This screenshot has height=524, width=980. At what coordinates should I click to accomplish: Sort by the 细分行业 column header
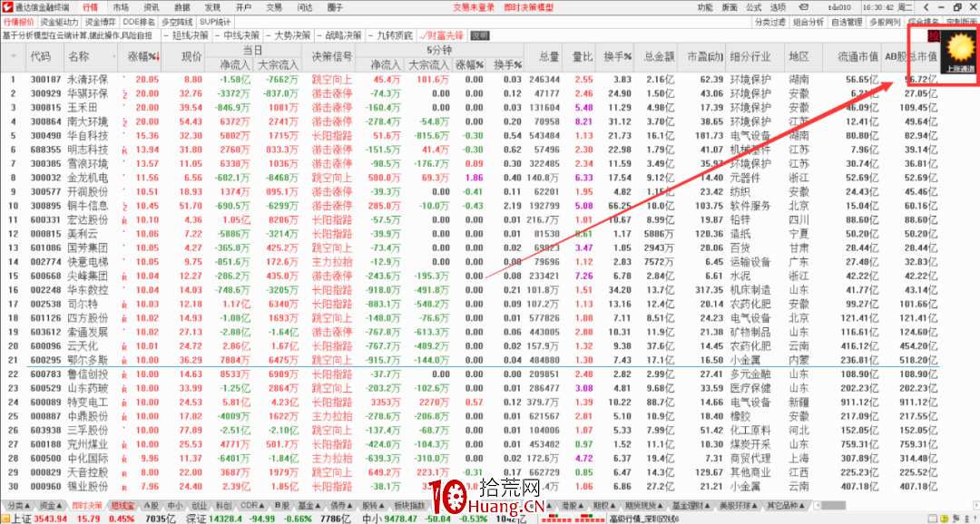751,57
